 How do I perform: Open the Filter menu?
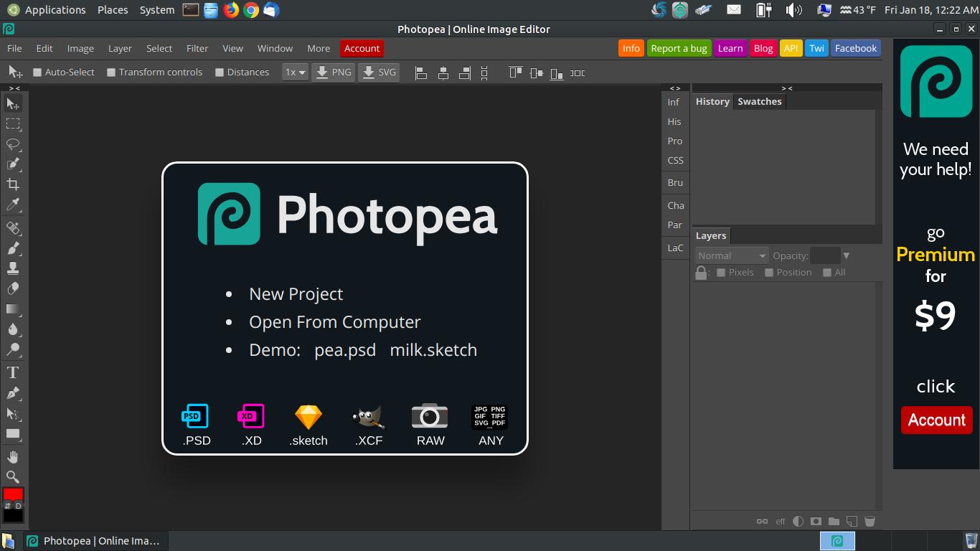[x=197, y=48]
